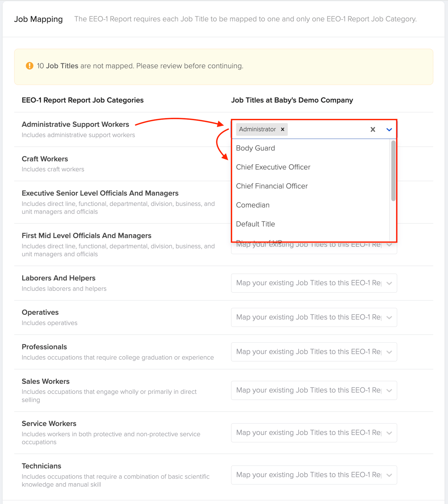
Task: Click the blue chevron on Administrator dropdown
Action: [389, 129]
